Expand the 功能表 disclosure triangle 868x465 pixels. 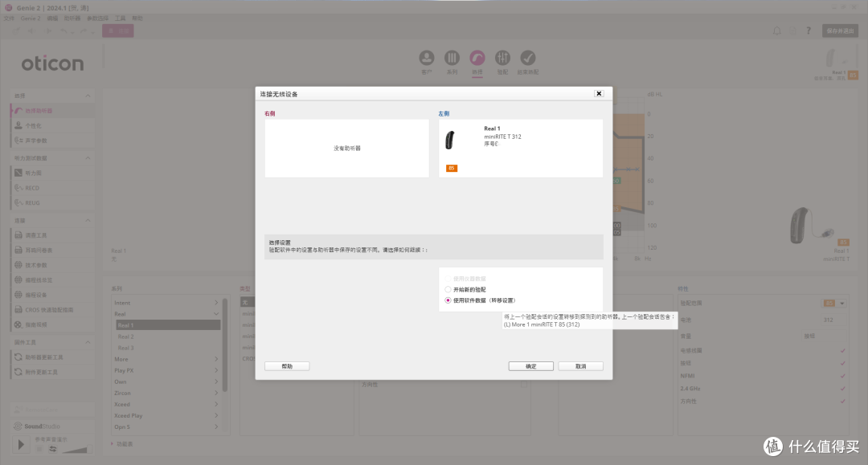[x=112, y=443]
